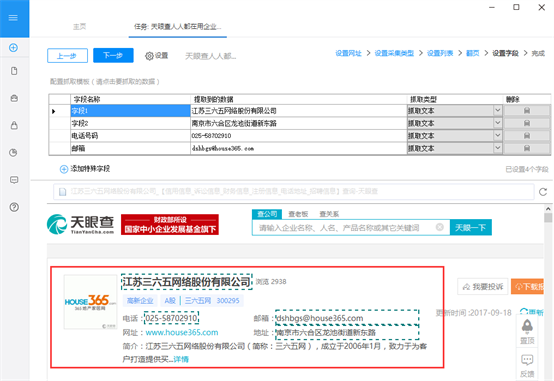Click the orange 下载 report button

528,286
